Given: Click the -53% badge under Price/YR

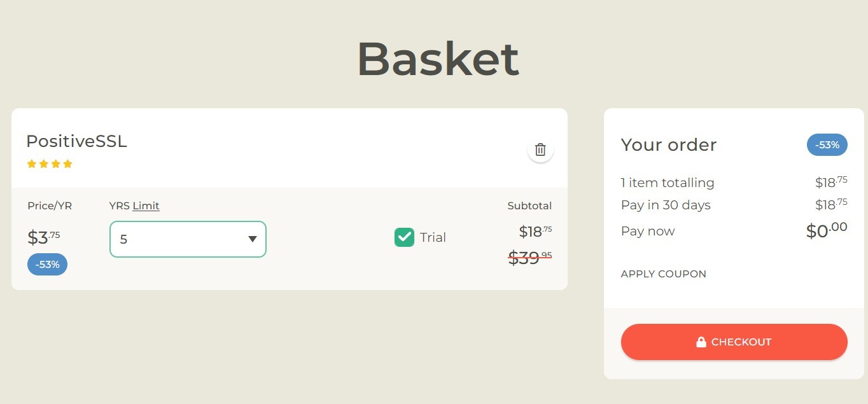Looking at the screenshot, I should 47,265.
